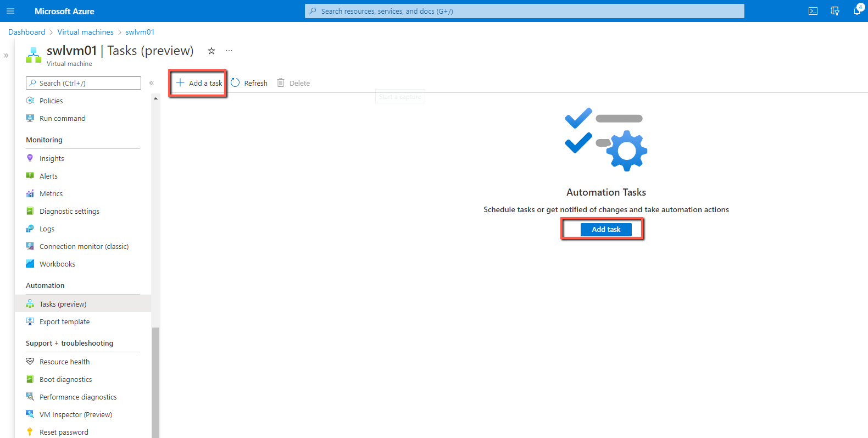Screen dimensions: 868x438
Task: Open Run command menu item
Action: [x=63, y=118]
